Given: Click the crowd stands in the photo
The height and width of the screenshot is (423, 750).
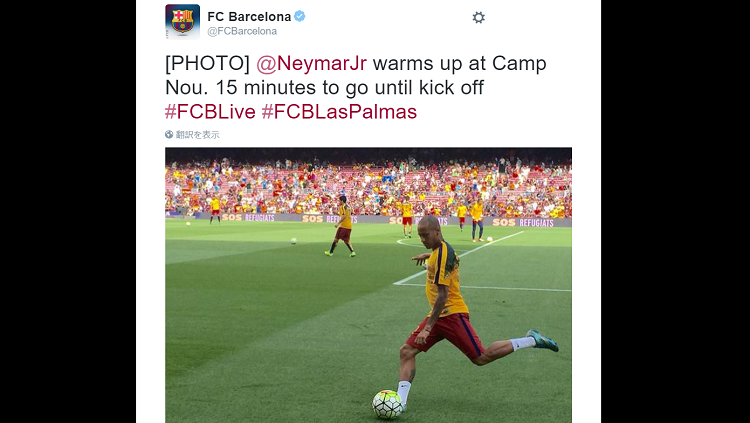Looking at the screenshot, I should pyautogui.click(x=368, y=189).
